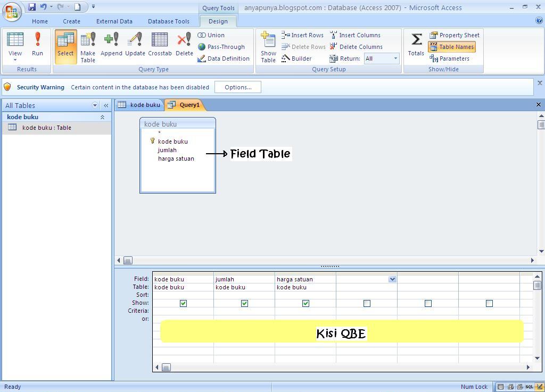Open the Return value combo box
Viewport: 545px width, 392px height.
point(381,59)
